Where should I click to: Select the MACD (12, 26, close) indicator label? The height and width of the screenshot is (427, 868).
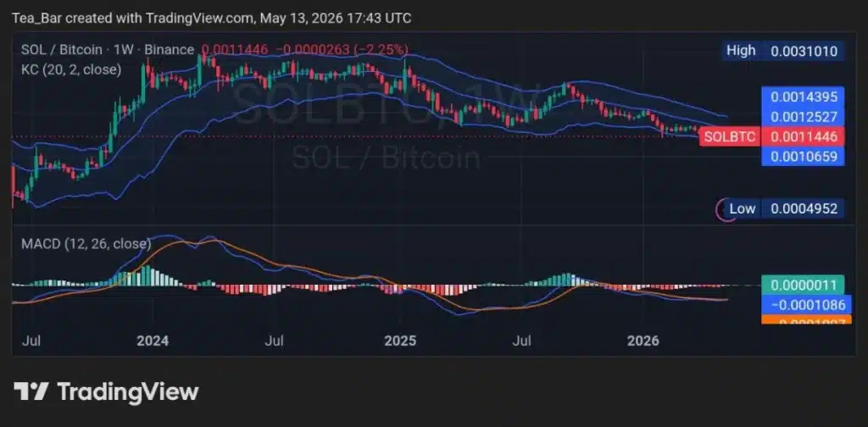(x=86, y=243)
